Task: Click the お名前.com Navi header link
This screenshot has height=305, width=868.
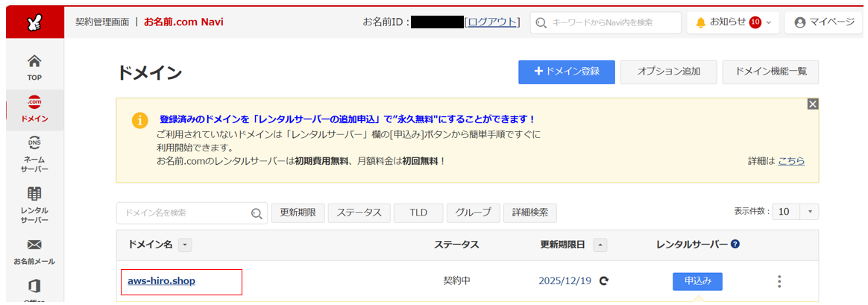Action: pos(183,22)
